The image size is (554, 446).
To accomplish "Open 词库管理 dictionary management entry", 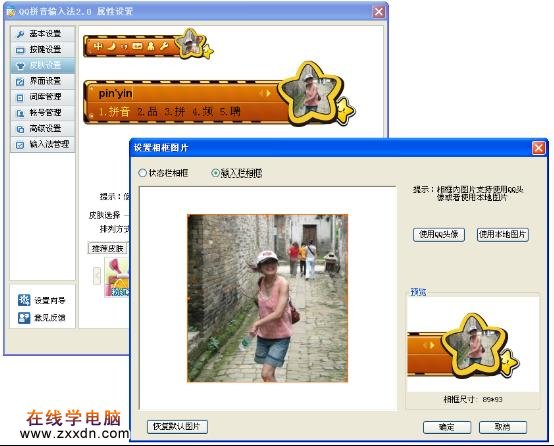I will point(43,97).
